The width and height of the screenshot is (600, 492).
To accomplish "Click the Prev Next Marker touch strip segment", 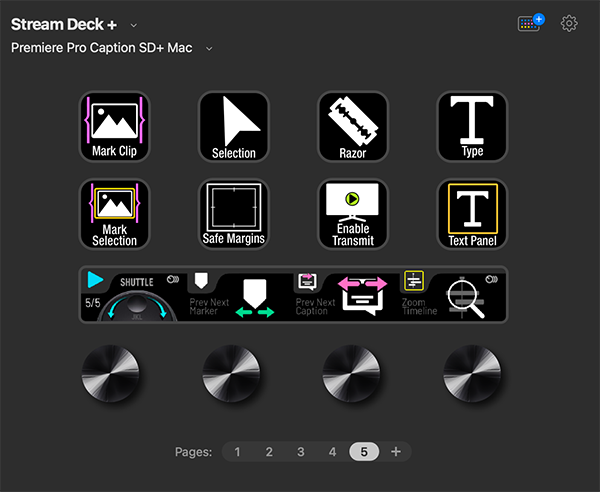I will pos(240,295).
